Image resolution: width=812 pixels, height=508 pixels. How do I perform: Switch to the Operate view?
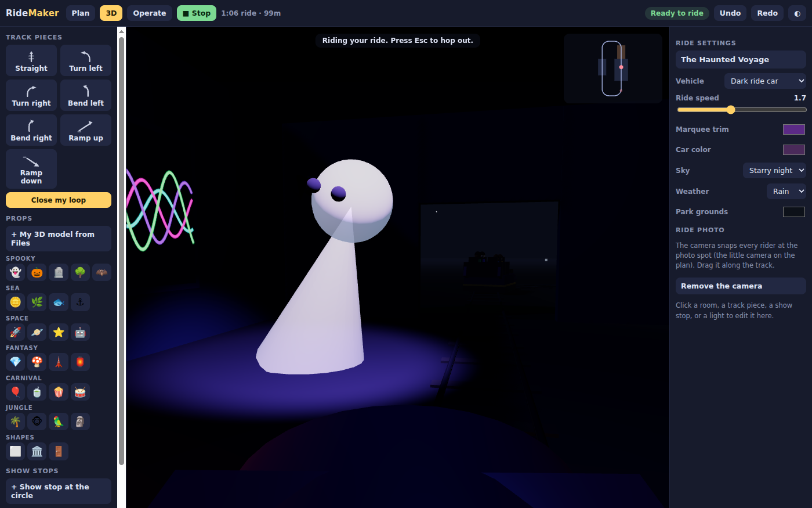pyautogui.click(x=150, y=13)
